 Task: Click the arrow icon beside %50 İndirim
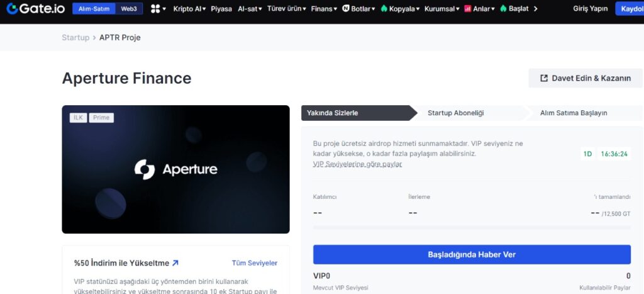pyautogui.click(x=175, y=263)
